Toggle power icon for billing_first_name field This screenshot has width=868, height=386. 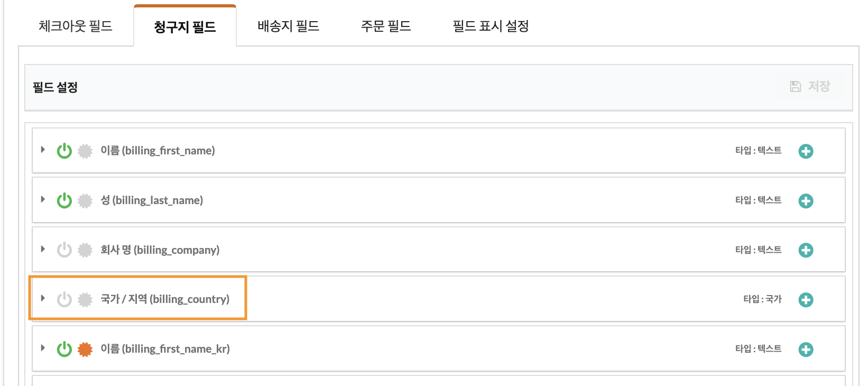[64, 151]
